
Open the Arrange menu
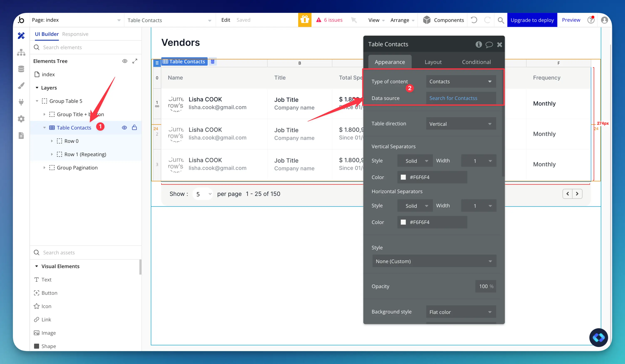point(402,20)
